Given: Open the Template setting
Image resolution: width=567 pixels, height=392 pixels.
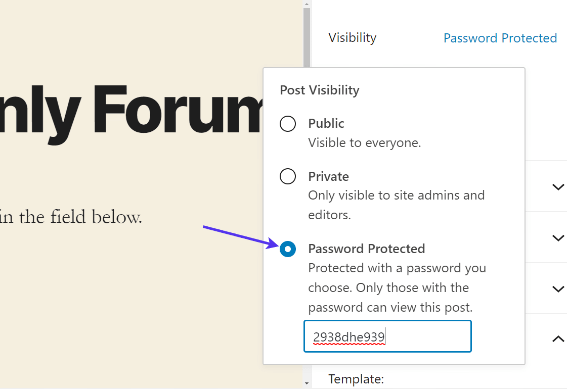Looking at the screenshot, I should [357, 379].
